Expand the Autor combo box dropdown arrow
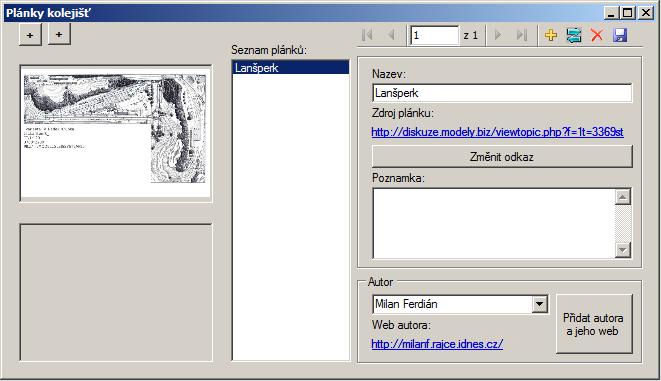 (539, 304)
